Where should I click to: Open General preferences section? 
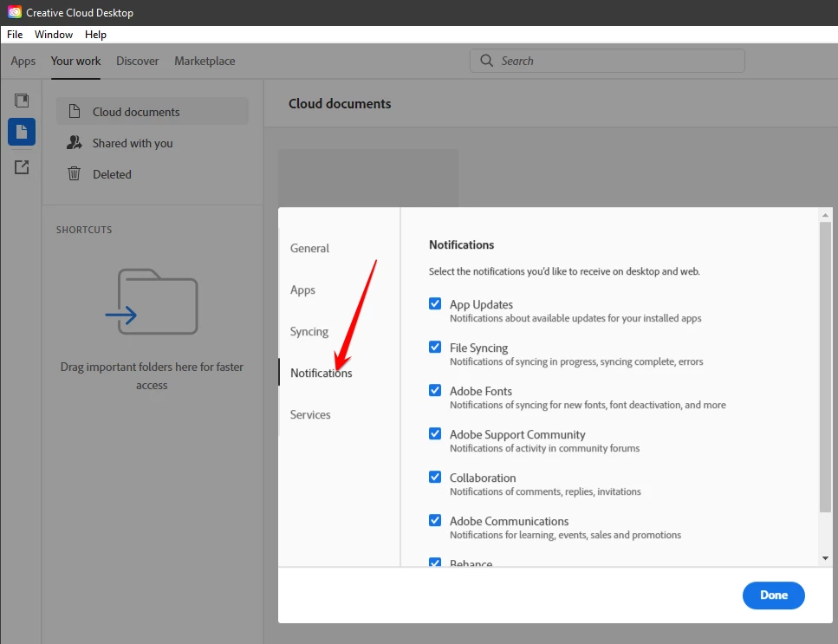[x=309, y=248]
